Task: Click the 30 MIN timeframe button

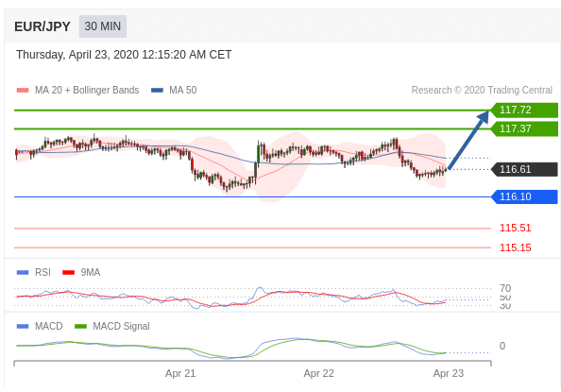Action: [x=103, y=26]
